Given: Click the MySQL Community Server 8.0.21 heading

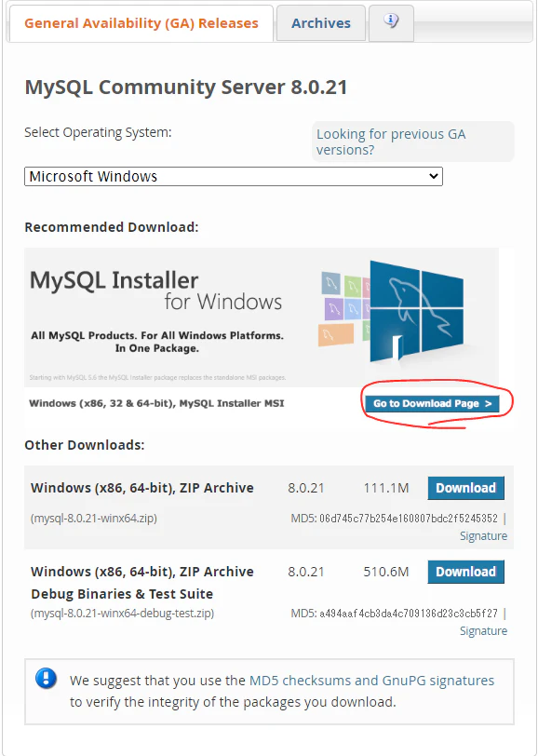Looking at the screenshot, I should [186, 88].
